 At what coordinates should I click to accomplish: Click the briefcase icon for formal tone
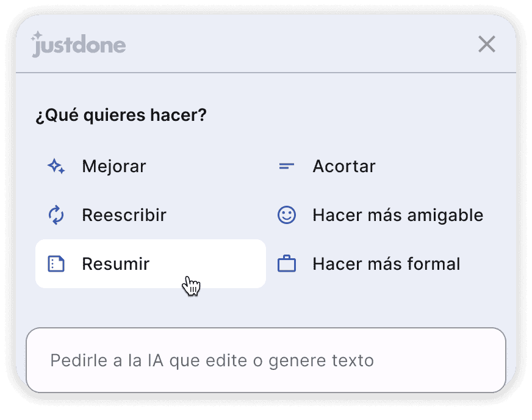(x=287, y=264)
